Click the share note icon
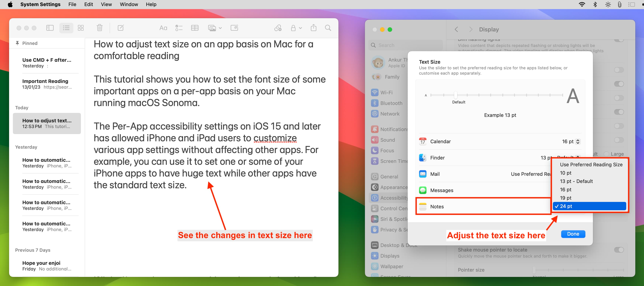The image size is (644, 286). [313, 27]
